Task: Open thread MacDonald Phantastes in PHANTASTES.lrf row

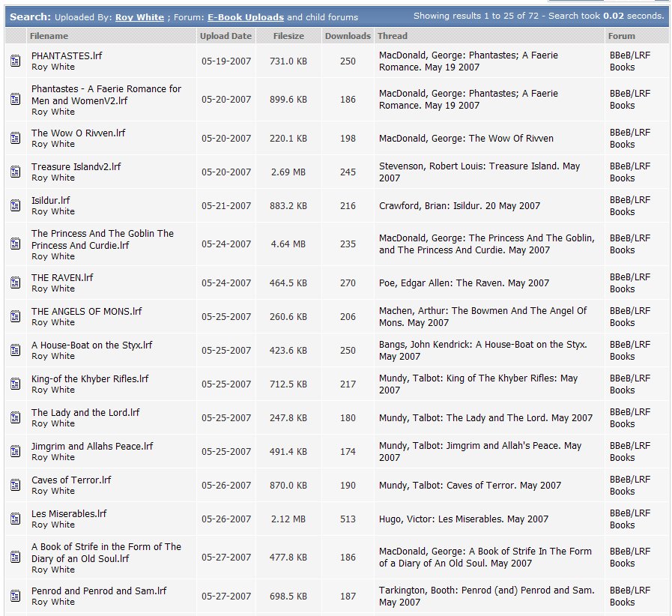Action: [x=468, y=61]
